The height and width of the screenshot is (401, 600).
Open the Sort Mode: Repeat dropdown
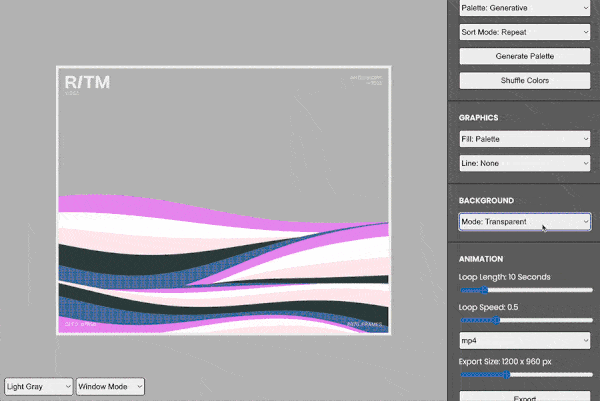point(525,32)
